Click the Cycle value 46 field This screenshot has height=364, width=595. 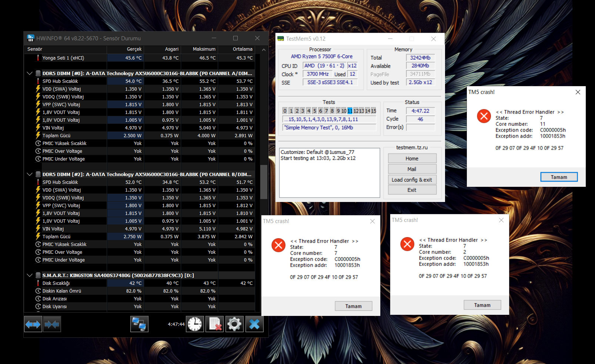[x=420, y=119]
